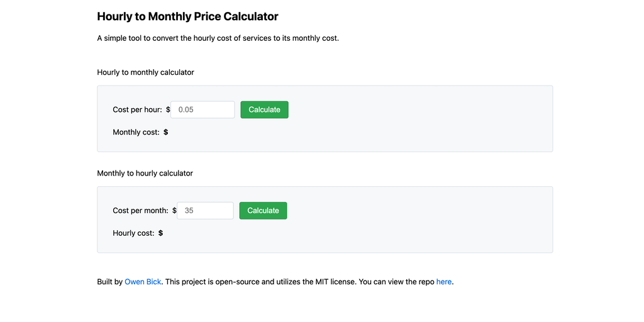This screenshot has height=322, width=644.
Task: Click the bold dollar result after Hourly cost
Action: [x=161, y=233]
